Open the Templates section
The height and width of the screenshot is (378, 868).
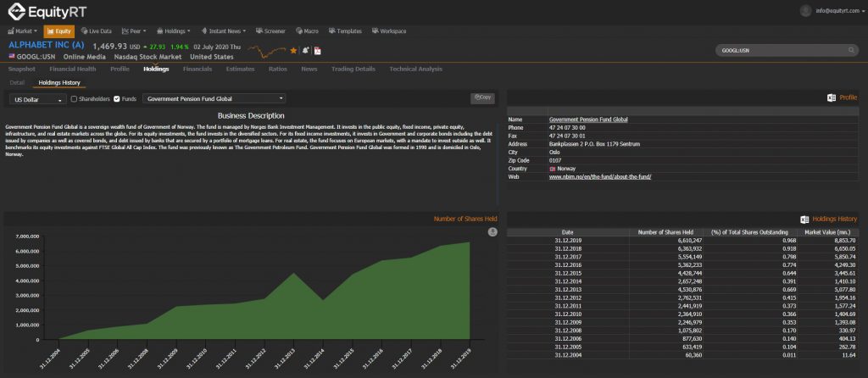(x=345, y=31)
